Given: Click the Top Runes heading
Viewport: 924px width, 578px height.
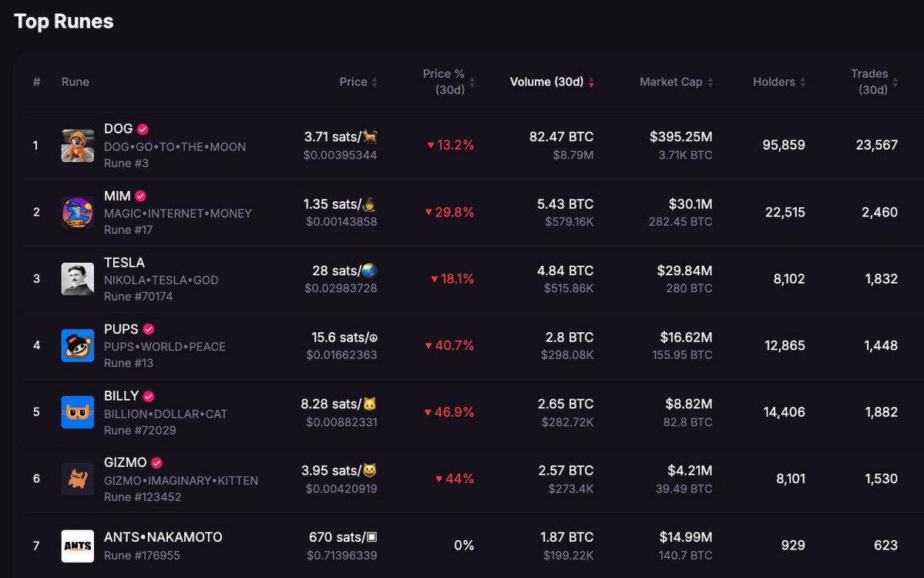Looking at the screenshot, I should tap(64, 22).
